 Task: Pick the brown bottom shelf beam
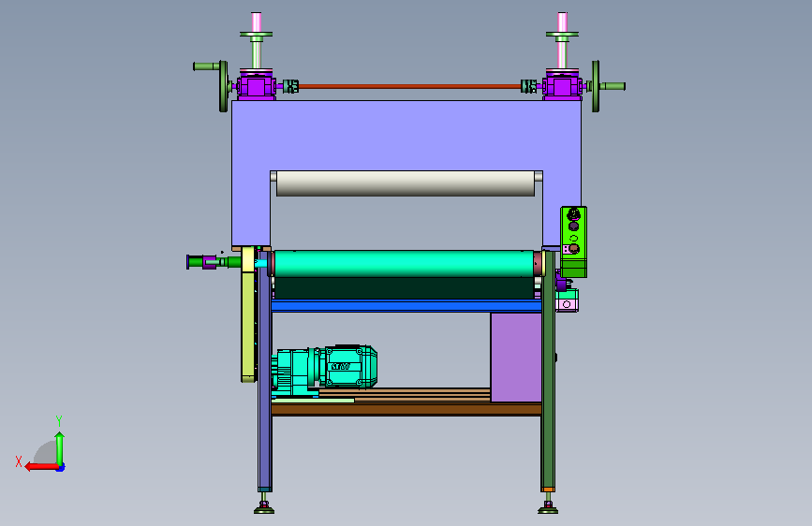tap(406, 410)
